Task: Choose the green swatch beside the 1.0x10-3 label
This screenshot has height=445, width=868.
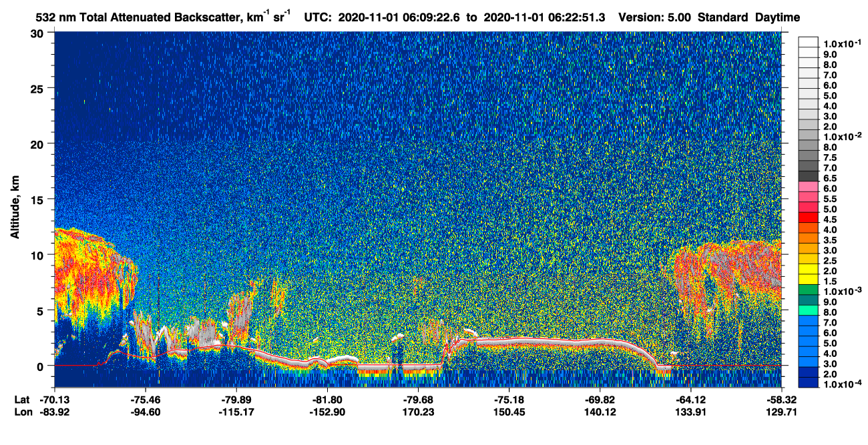Action: click(x=808, y=291)
